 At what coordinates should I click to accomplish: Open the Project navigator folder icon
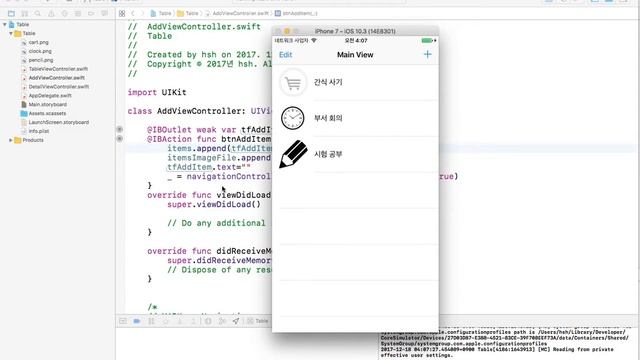tap(11, 13)
